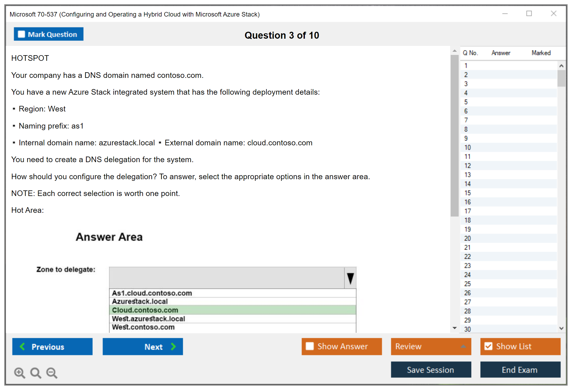This screenshot has height=392, width=574.
Task: Click the reset zoom magnifier icon
Action: [x=36, y=373]
